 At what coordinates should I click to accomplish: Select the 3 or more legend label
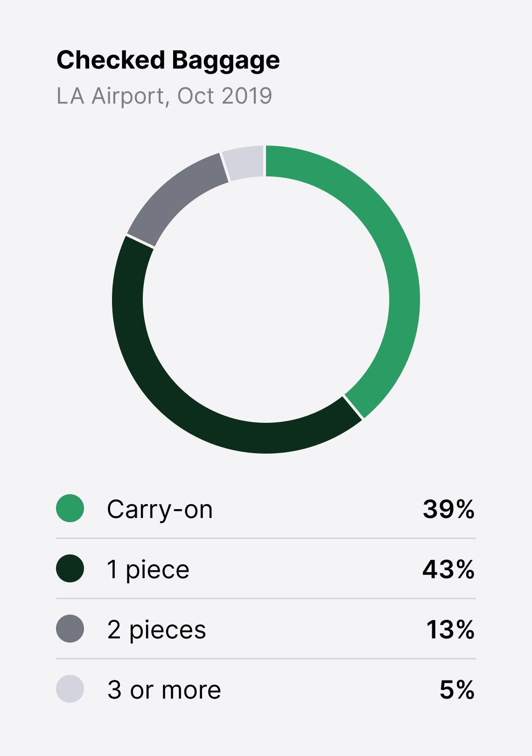pos(164,690)
